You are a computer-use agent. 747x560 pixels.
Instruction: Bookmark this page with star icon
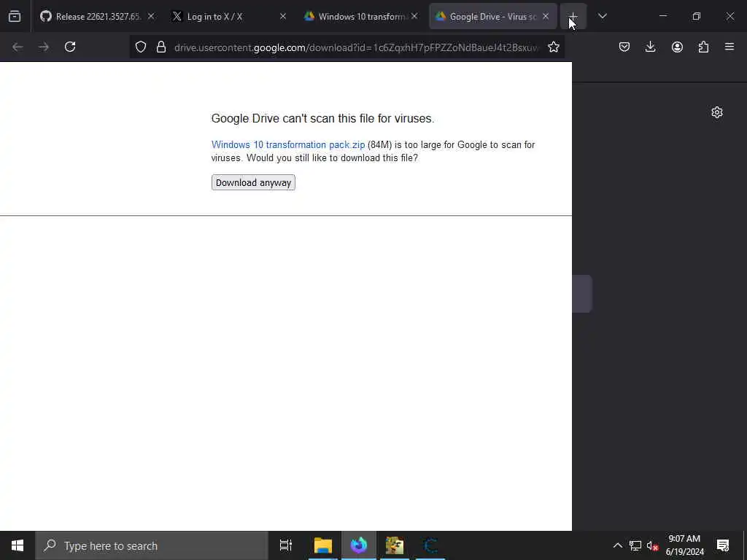pyautogui.click(x=553, y=47)
